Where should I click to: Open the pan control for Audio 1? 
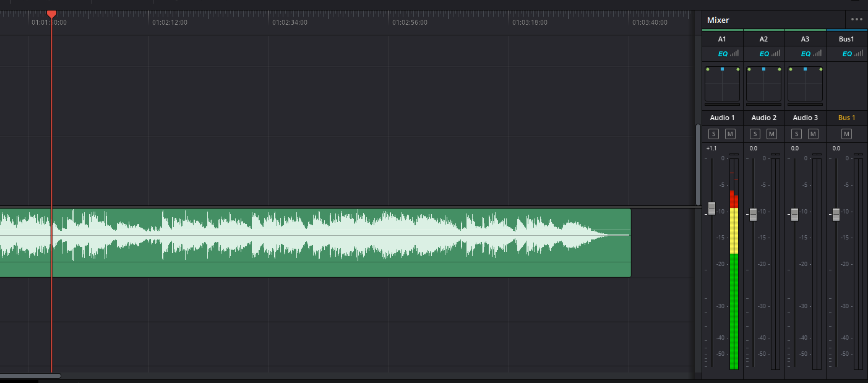click(722, 84)
